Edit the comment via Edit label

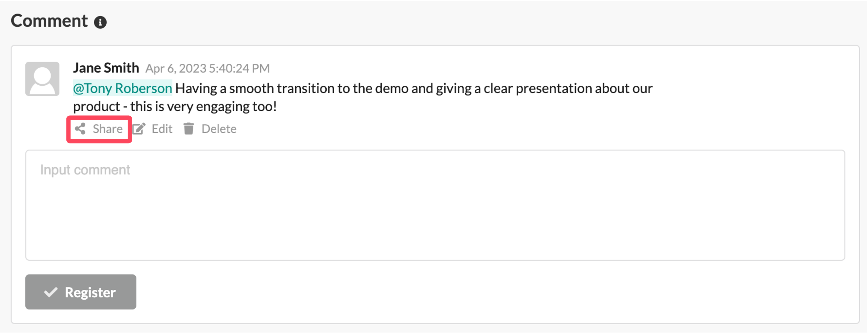pos(162,129)
